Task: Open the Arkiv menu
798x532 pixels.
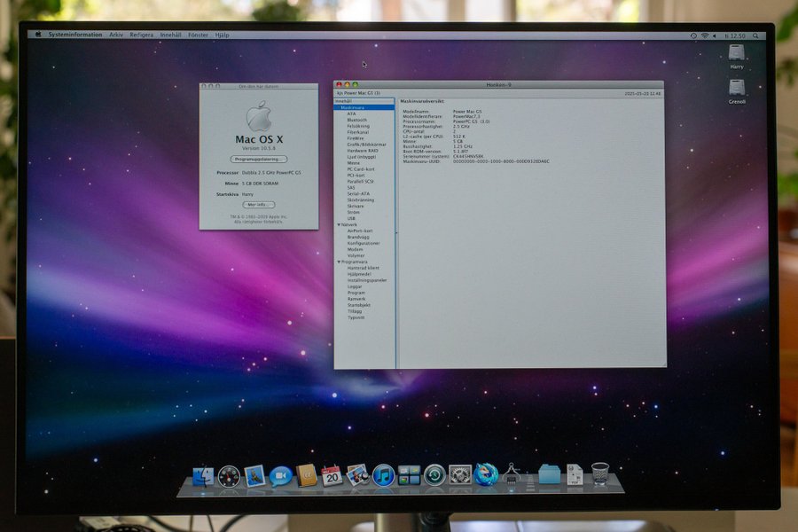Action: pos(116,35)
